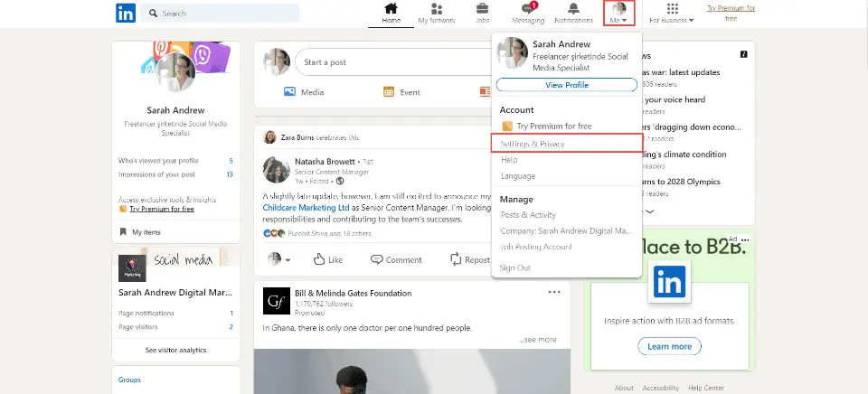Expand the For Business menu

(x=672, y=14)
